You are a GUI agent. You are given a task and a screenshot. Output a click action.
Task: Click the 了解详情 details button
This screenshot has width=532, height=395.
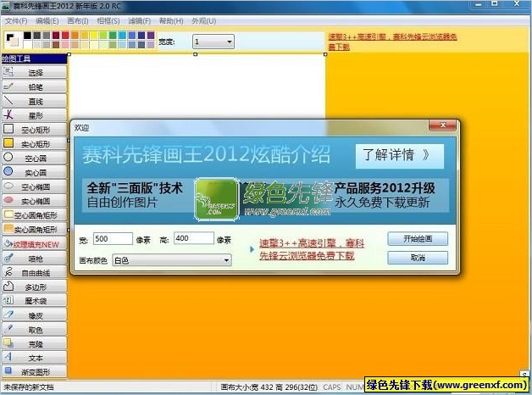(399, 156)
